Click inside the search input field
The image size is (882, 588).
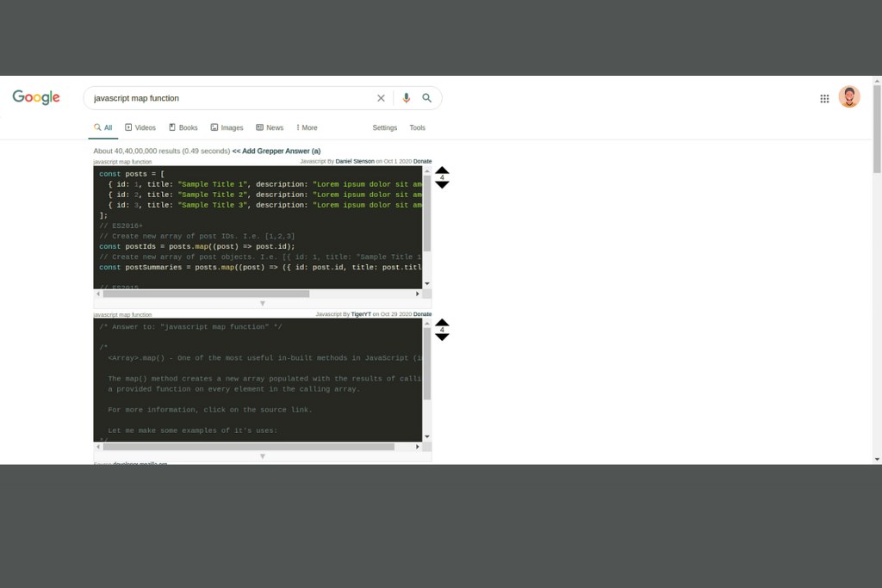pyautogui.click(x=231, y=98)
